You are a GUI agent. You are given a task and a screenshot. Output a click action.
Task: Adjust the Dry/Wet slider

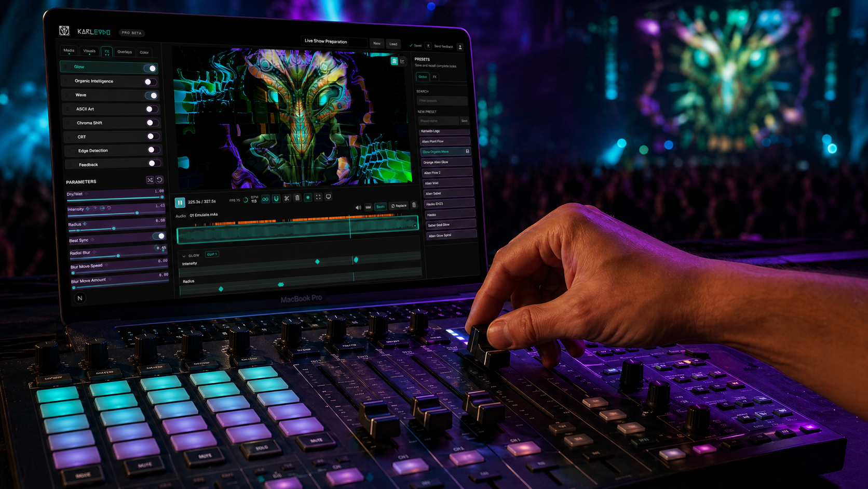point(115,198)
